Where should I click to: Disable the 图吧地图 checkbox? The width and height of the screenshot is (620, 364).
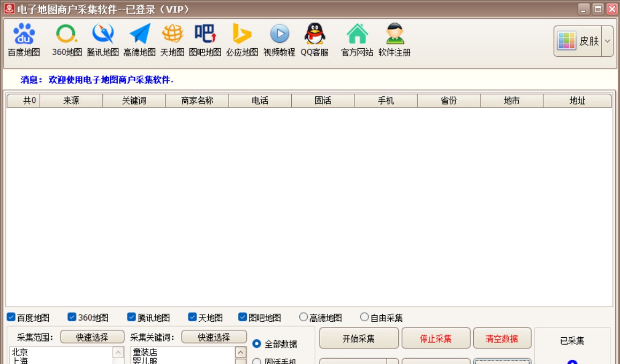click(243, 317)
